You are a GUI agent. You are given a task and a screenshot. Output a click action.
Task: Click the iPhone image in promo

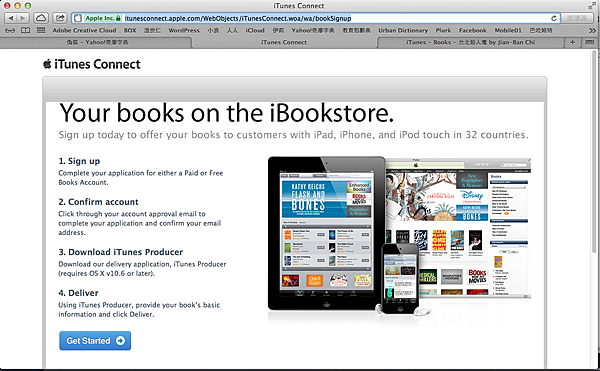[399, 278]
